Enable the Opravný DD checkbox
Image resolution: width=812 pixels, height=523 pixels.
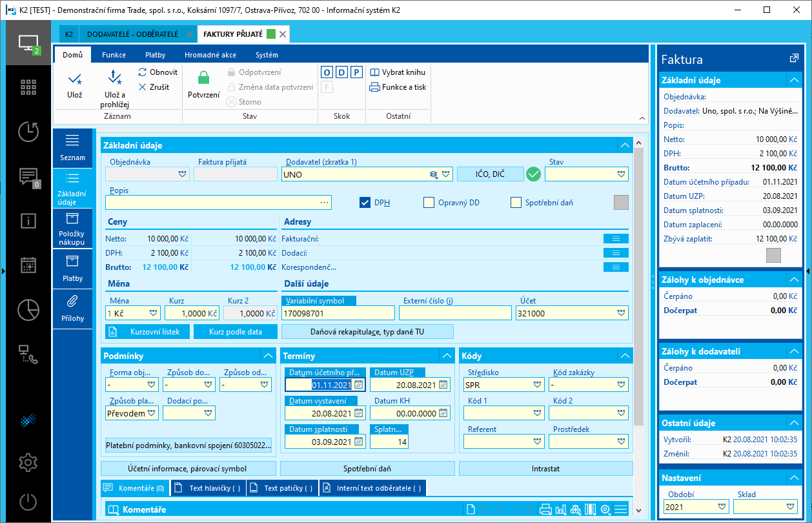pos(429,203)
